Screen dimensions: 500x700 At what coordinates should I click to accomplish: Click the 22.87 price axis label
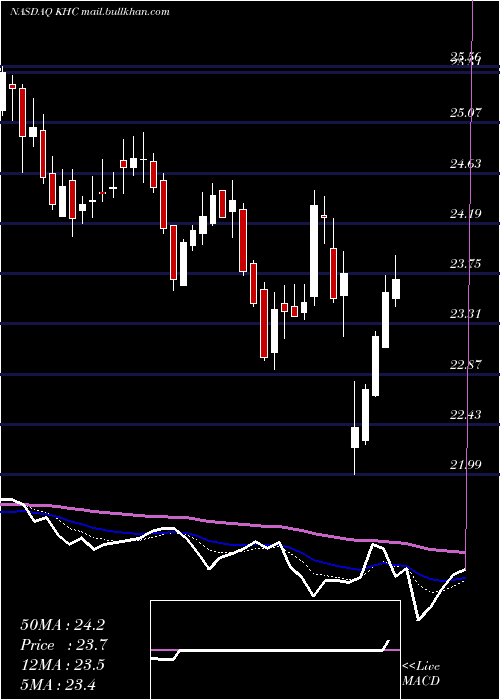(466, 365)
